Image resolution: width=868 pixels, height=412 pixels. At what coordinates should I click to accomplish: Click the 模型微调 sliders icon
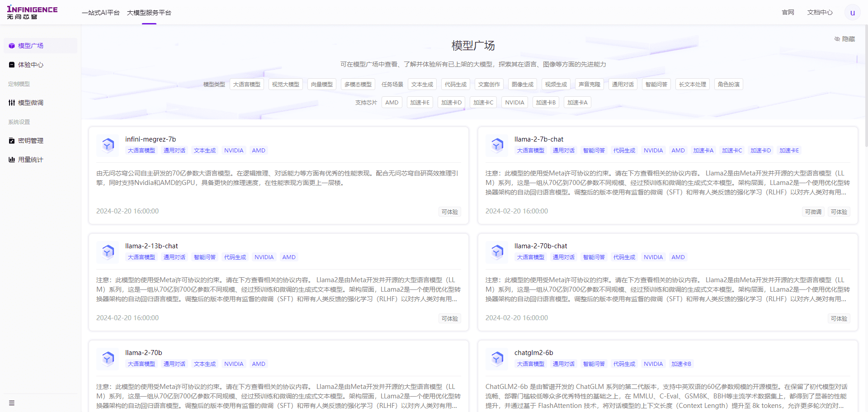pos(12,103)
